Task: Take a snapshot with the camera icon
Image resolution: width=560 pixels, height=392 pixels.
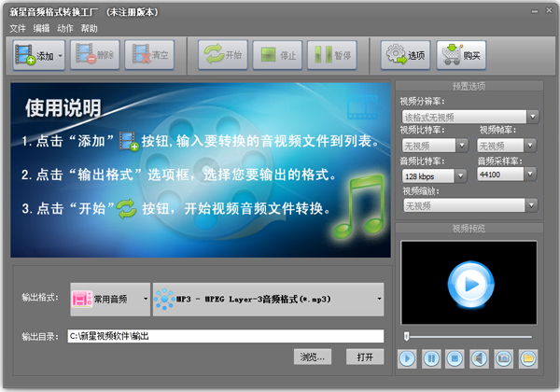Action: pyautogui.click(x=503, y=358)
